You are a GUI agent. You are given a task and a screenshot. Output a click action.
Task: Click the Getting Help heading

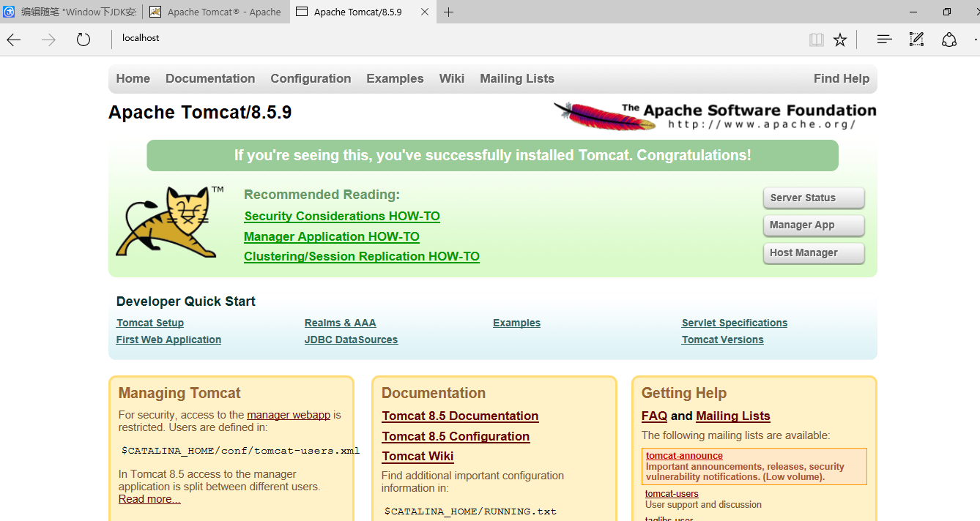click(x=684, y=393)
